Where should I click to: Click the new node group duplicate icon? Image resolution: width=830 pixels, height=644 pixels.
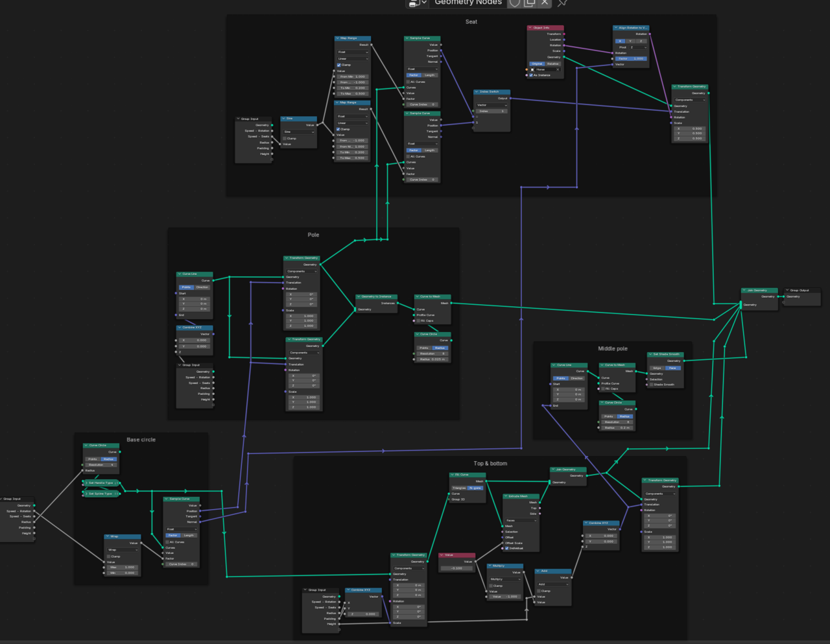[530, 3]
